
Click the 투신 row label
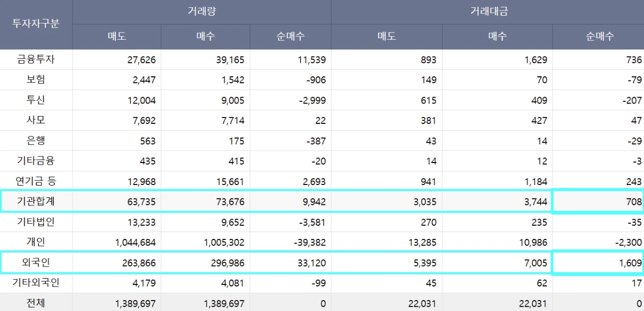pyautogui.click(x=36, y=100)
